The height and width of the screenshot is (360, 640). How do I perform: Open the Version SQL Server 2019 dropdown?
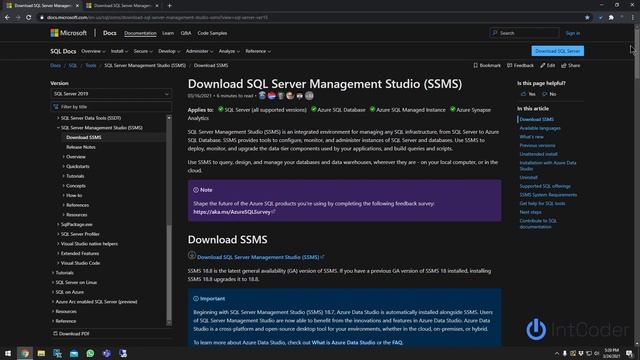pos(111,94)
